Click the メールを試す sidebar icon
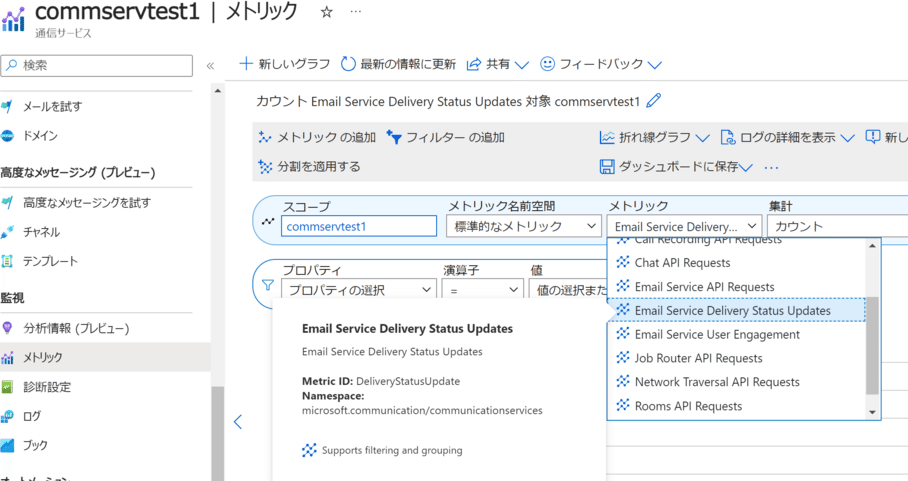 coord(7,107)
